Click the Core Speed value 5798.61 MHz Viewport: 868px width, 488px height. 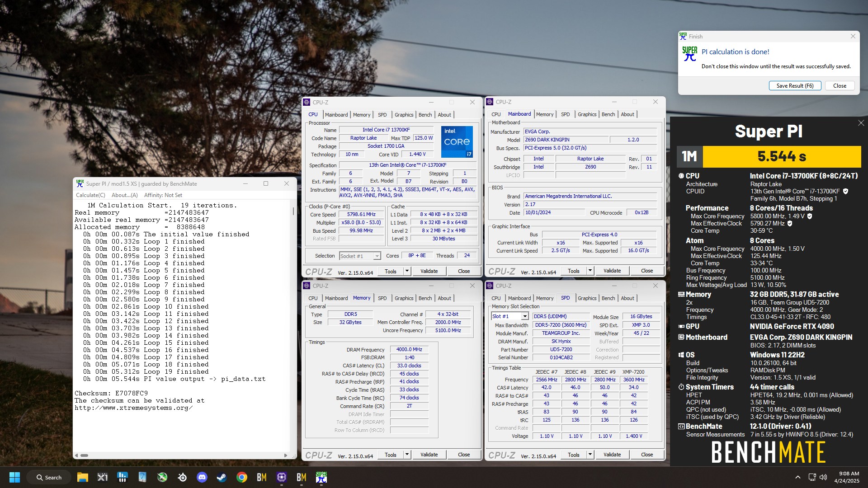361,215
